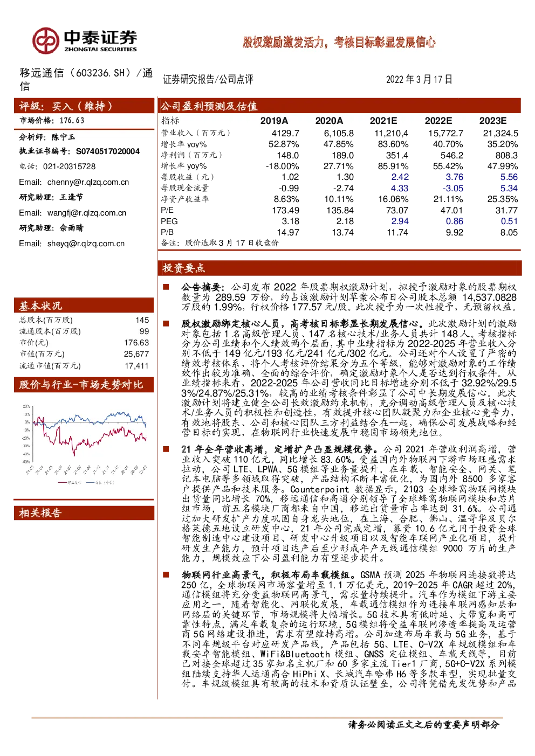Select the circulating shares value 99

(145, 331)
